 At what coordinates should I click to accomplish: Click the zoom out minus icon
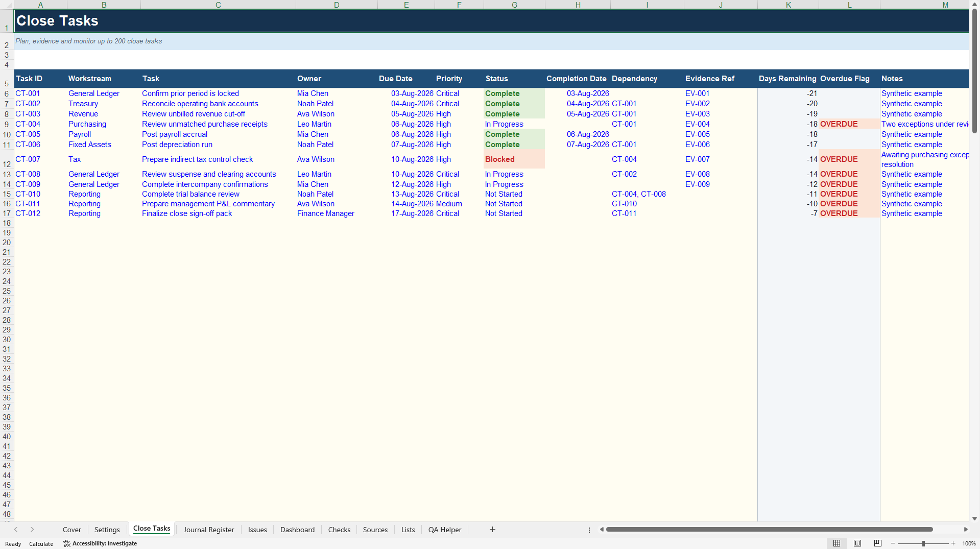(x=893, y=543)
